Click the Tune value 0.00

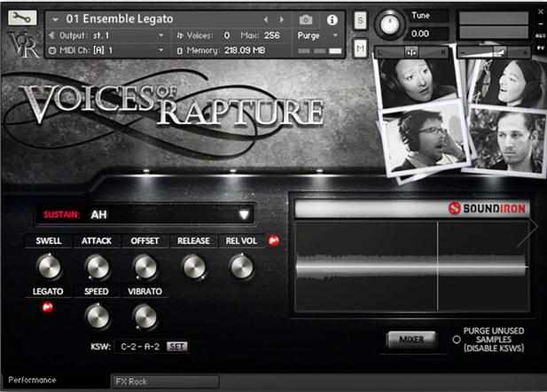pyautogui.click(x=420, y=34)
